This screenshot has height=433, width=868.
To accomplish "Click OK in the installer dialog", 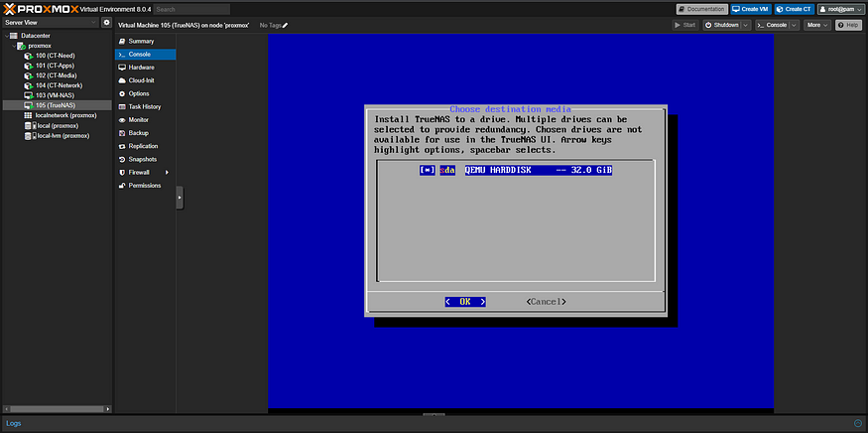I will coord(465,302).
